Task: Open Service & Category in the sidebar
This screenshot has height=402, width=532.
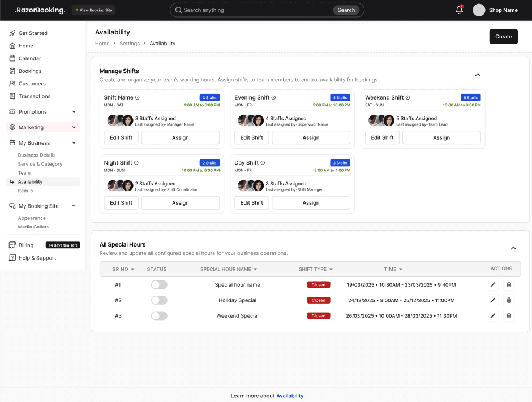Action: (x=40, y=164)
